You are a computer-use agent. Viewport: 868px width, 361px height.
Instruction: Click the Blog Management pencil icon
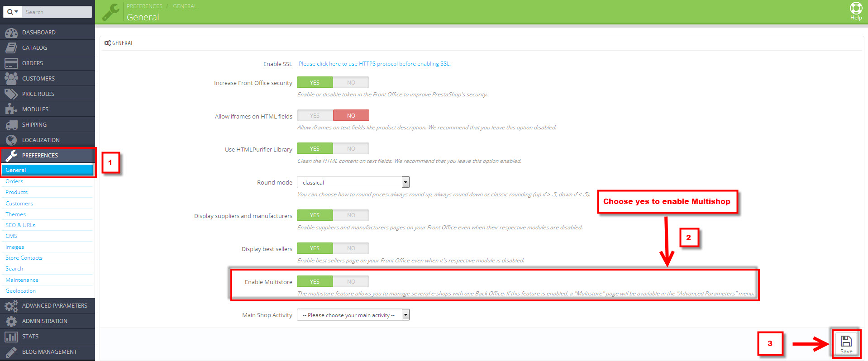[x=11, y=352]
